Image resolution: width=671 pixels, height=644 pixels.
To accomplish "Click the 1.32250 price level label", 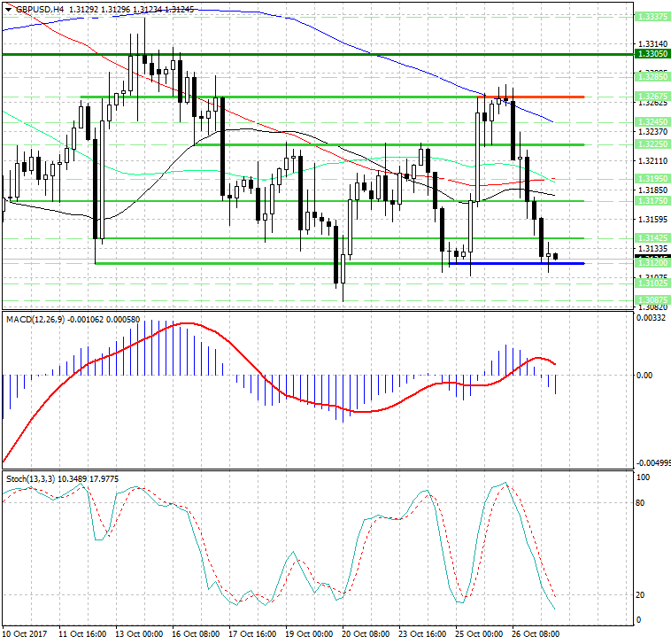I will click(652, 144).
